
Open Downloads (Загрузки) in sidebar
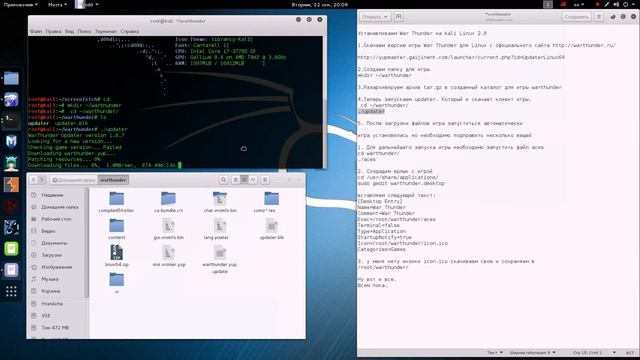pos(51,255)
